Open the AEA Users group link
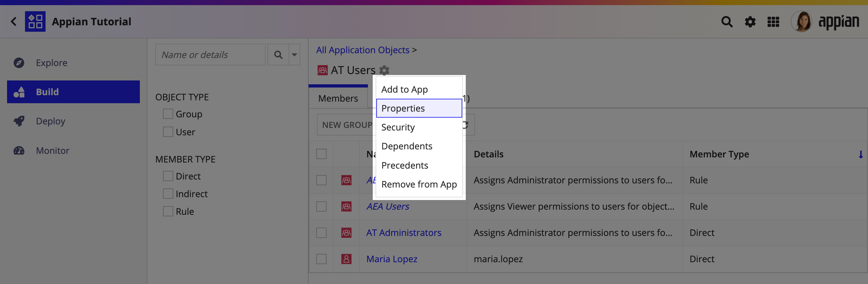The width and height of the screenshot is (868, 284). [387, 206]
